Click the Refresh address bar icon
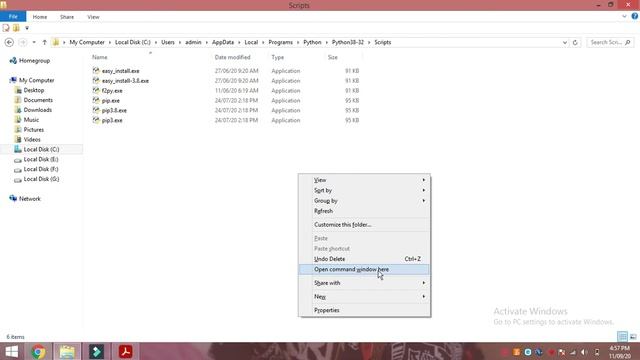640x360 pixels. pyautogui.click(x=575, y=42)
